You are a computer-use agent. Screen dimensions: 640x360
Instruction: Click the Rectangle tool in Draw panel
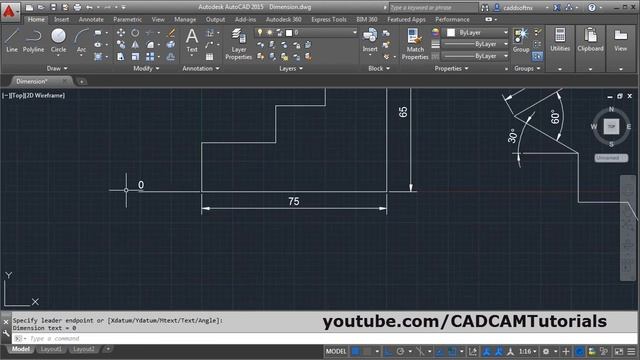(x=98, y=33)
